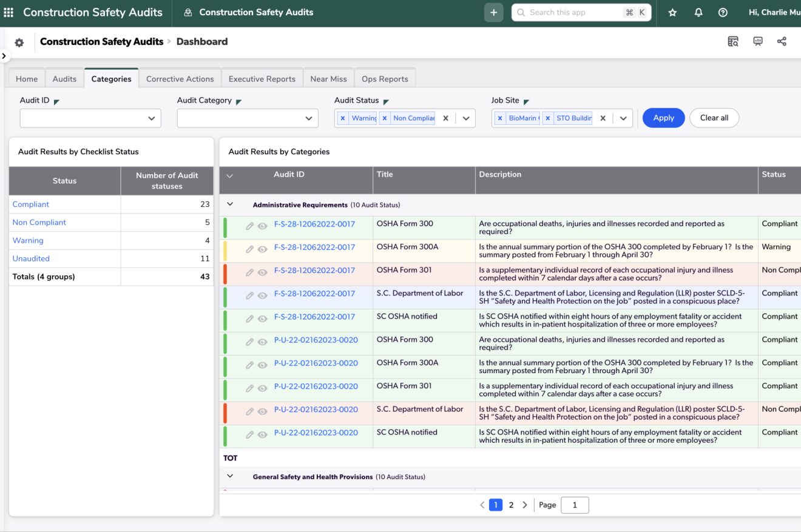Collapse the Administrative Requirements group
Viewport: 801px width, 532px height.
click(230, 205)
